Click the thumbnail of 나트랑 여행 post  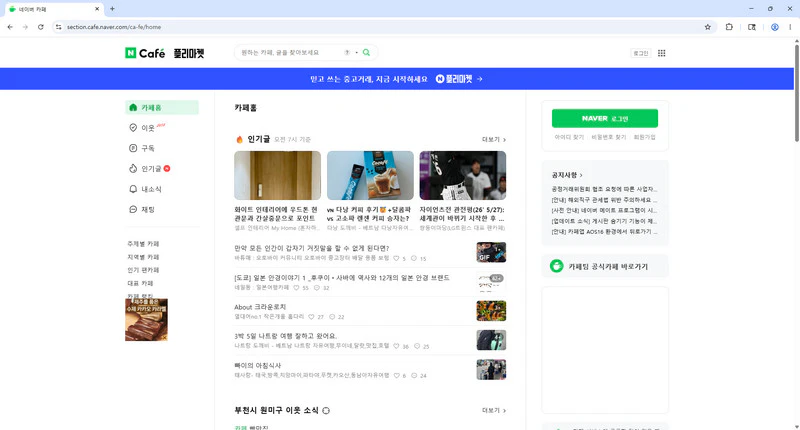(491, 340)
